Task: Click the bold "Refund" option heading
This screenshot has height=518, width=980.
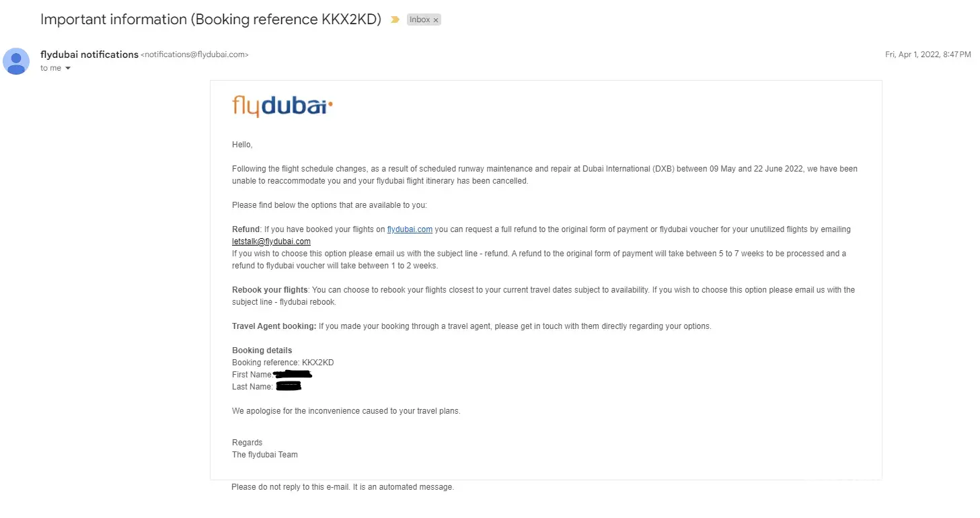Action: [246, 229]
